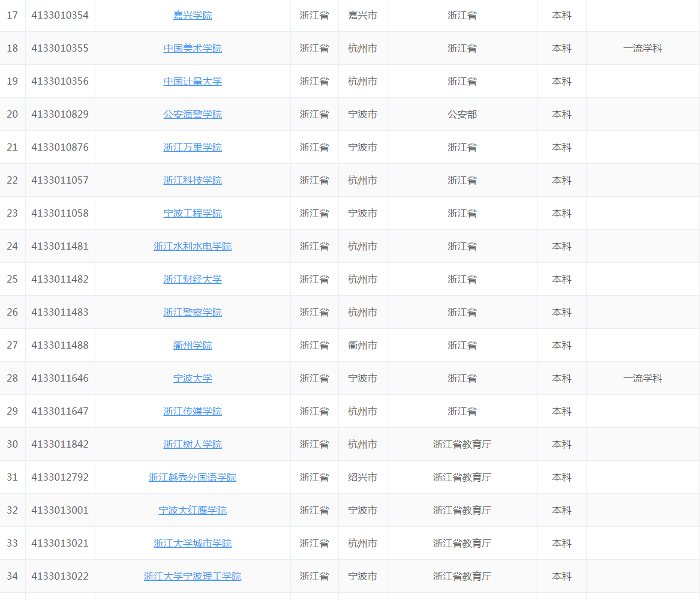This screenshot has width=700, height=600.
Task: Select code 4133010354
Action: (60, 15)
